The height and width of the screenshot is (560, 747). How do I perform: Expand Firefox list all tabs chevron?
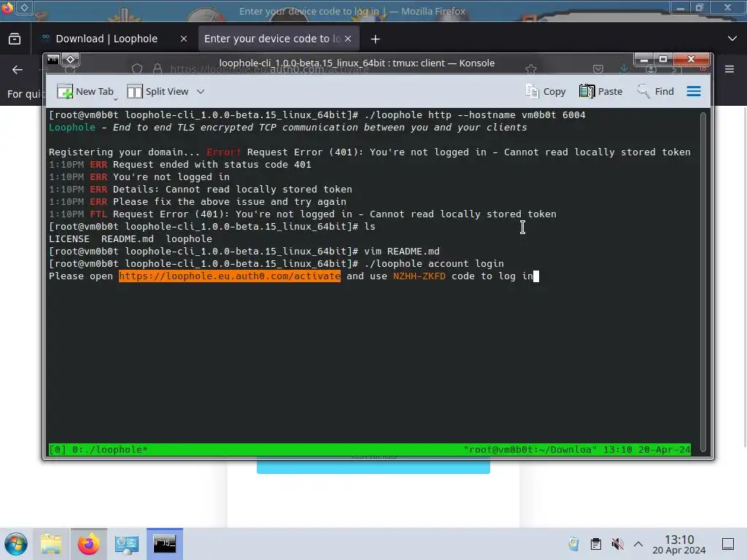click(732, 39)
